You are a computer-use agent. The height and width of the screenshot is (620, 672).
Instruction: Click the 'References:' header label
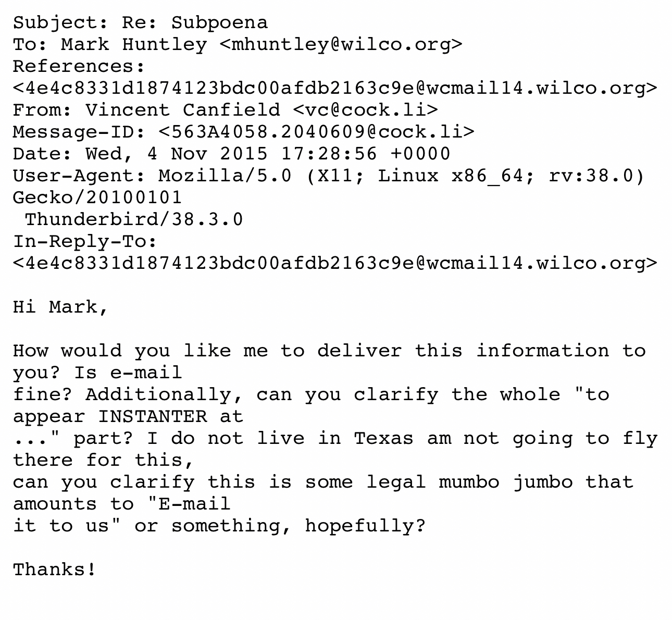pyautogui.click(x=78, y=66)
